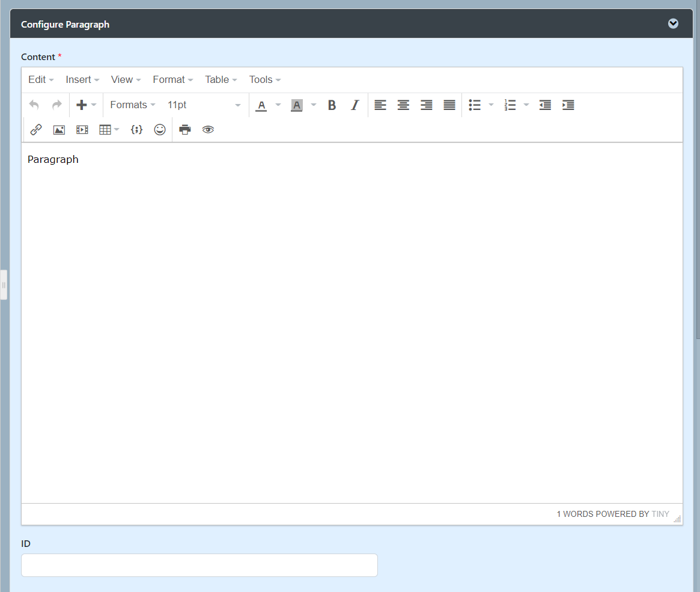Toggle Bold formatting
The width and height of the screenshot is (700, 592).
332,105
